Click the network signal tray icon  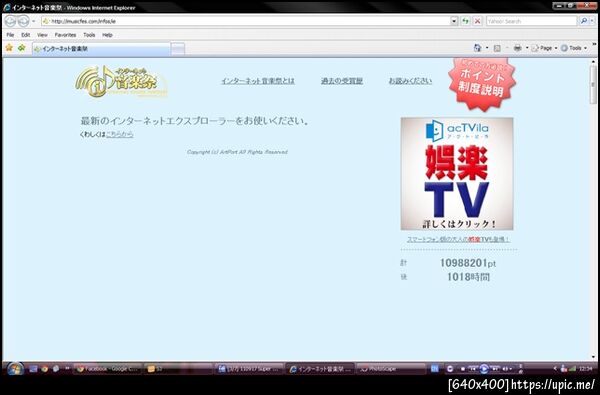[572, 369]
